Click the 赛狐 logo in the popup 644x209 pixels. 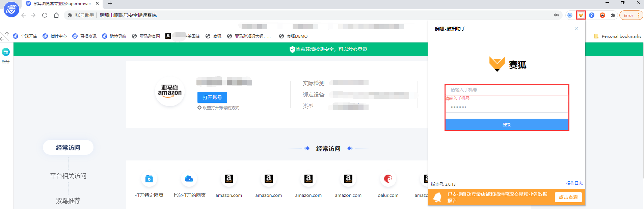[508, 64]
